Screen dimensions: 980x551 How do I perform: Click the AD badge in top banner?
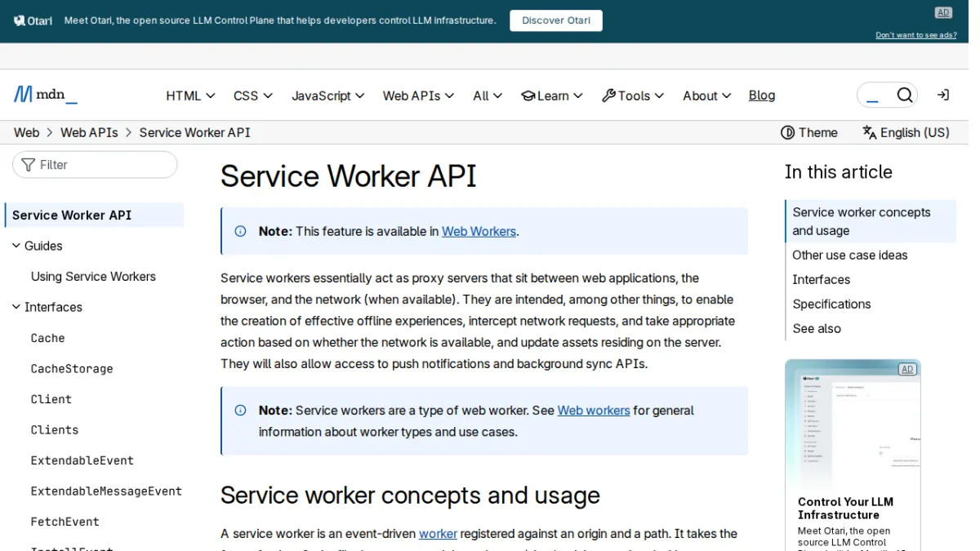[x=943, y=12]
